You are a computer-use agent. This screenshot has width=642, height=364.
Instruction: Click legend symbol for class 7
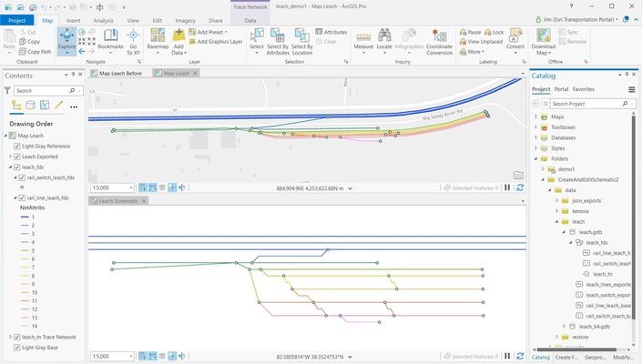pyautogui.click(x=25, y=268)
